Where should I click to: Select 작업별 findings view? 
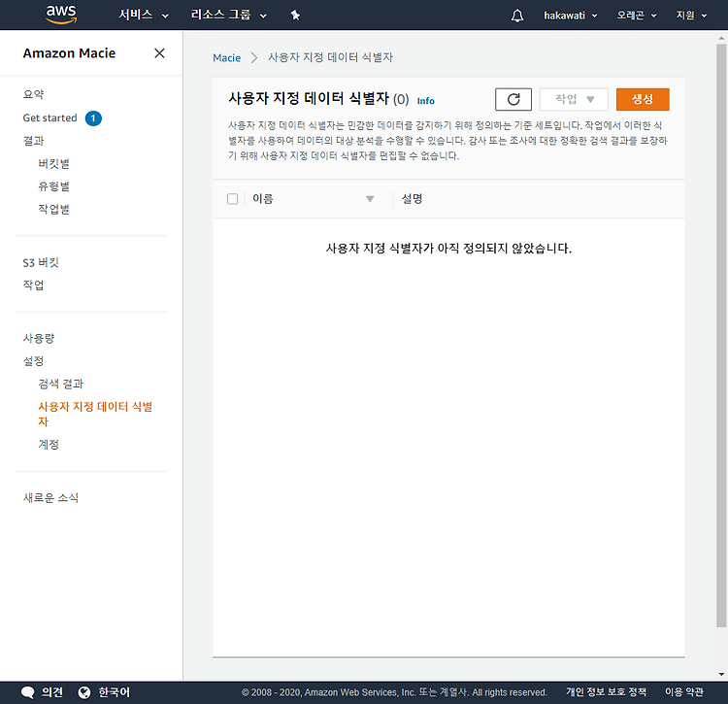[53, 209]
